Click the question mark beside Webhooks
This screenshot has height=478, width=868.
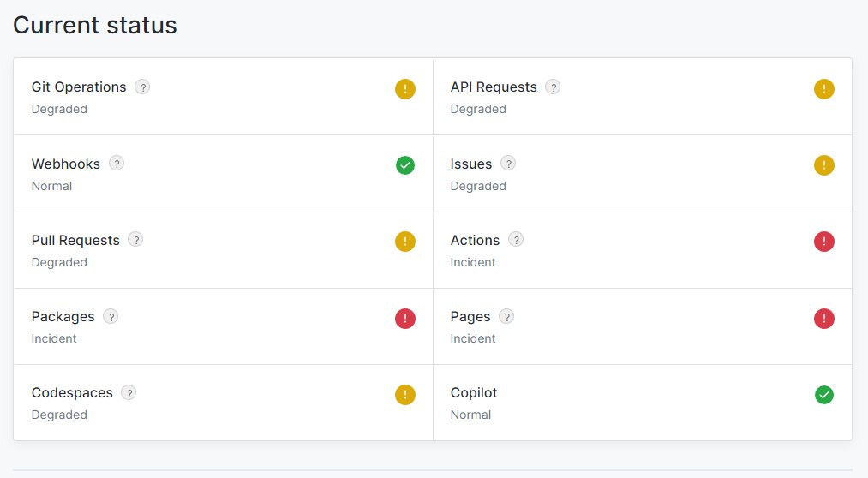117,164
